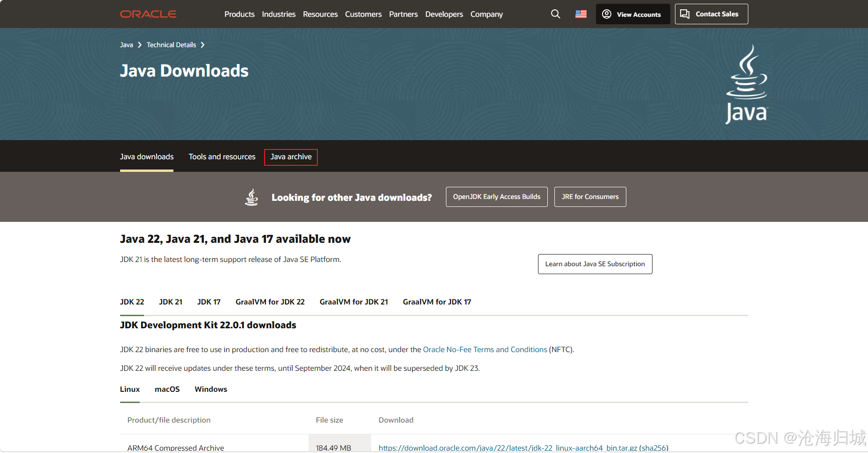
Task: Open the Company menu
Action: pyautogui.click(x=487, y=14)
